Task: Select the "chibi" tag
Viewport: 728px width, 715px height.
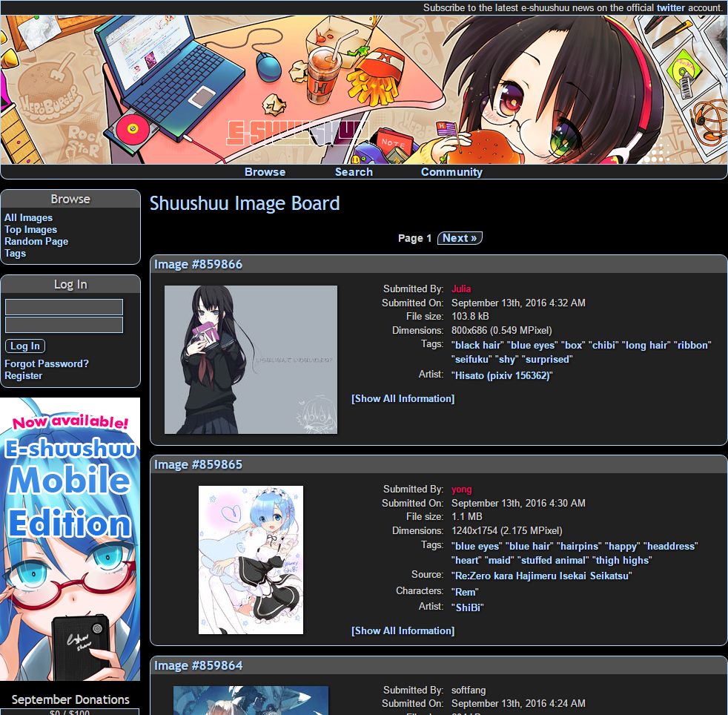Action: click(x=603, y=345)
